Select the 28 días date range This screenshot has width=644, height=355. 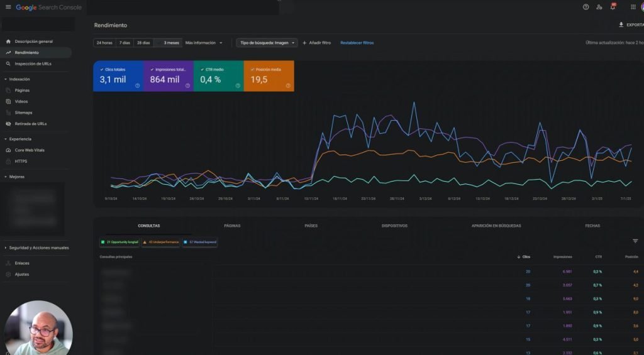(143, 43)
